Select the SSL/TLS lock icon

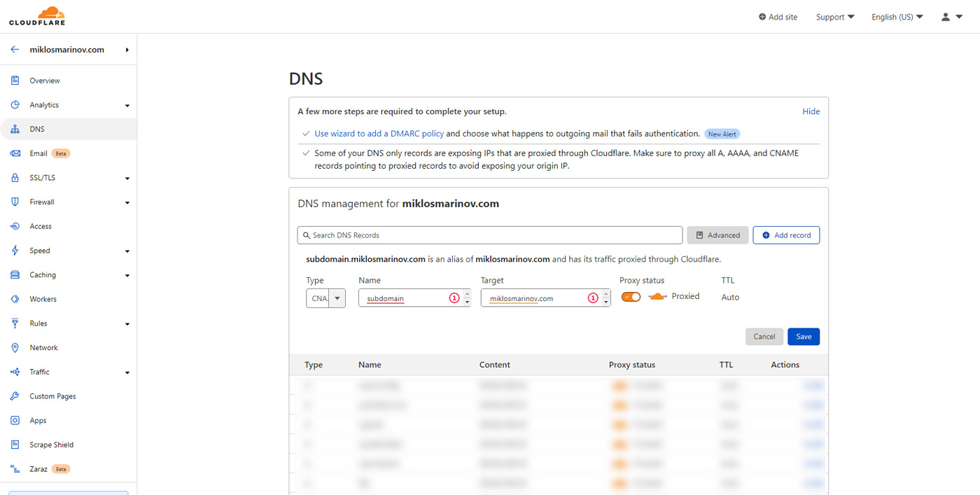pyautogui.click(x=15, y=178)
